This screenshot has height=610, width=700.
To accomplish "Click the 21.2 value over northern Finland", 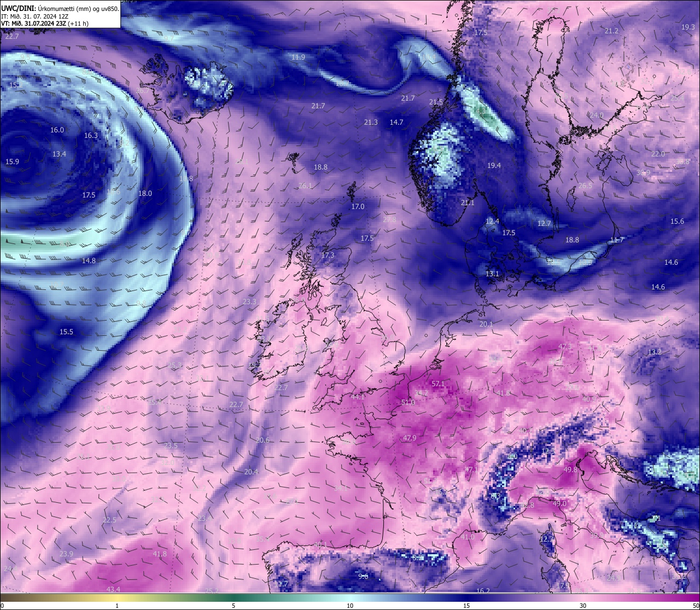I will point(611,31).
